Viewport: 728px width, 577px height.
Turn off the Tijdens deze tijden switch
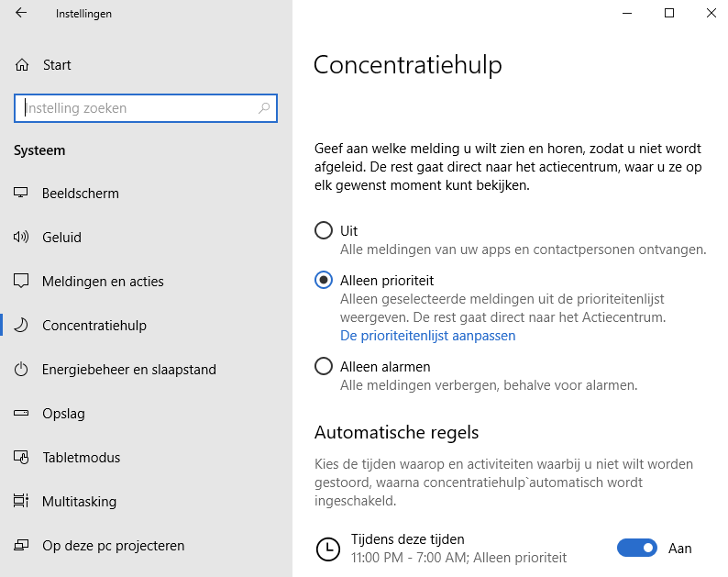[x=637, y=549]
